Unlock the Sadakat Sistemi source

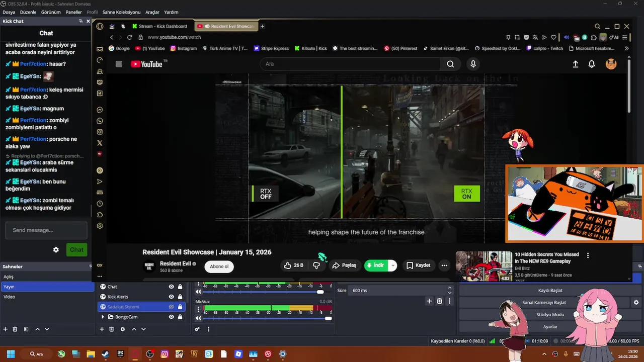[180, 307]
